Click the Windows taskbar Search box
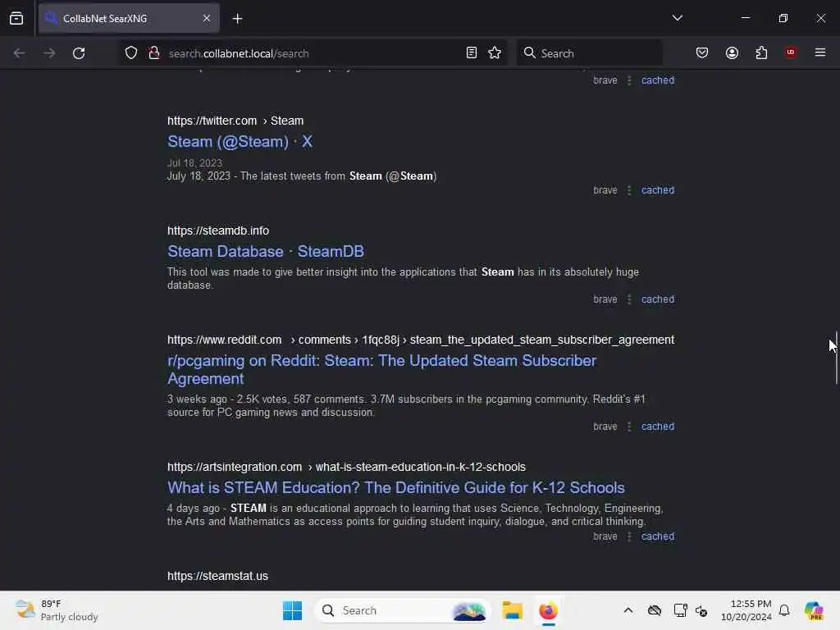The image size is (840, 630). pos(402,610)
